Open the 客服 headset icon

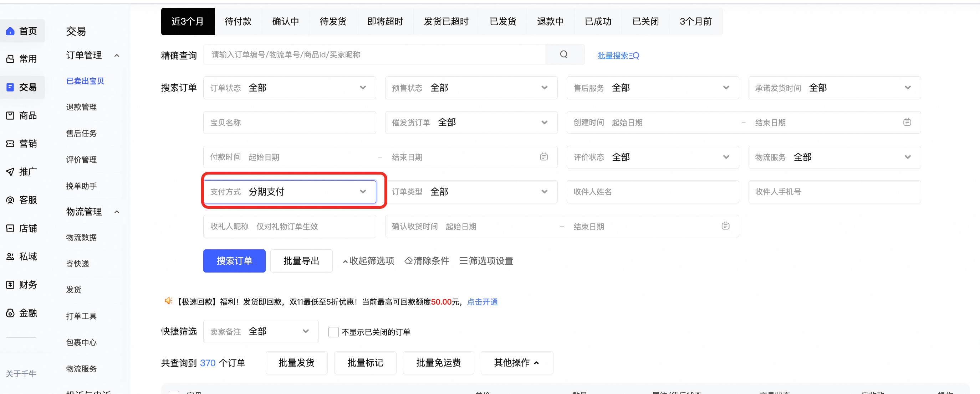[10, 200]
